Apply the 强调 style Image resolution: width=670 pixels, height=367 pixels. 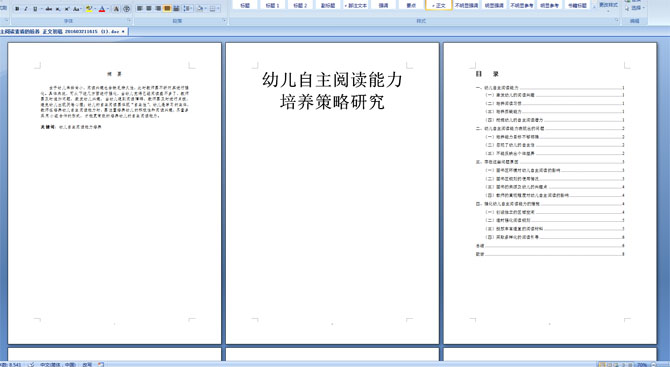tap(383, 5)
